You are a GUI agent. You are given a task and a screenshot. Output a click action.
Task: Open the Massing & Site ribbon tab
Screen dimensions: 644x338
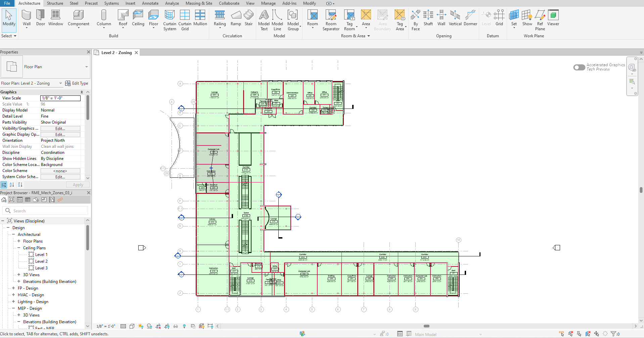click(x=199, y=3)
